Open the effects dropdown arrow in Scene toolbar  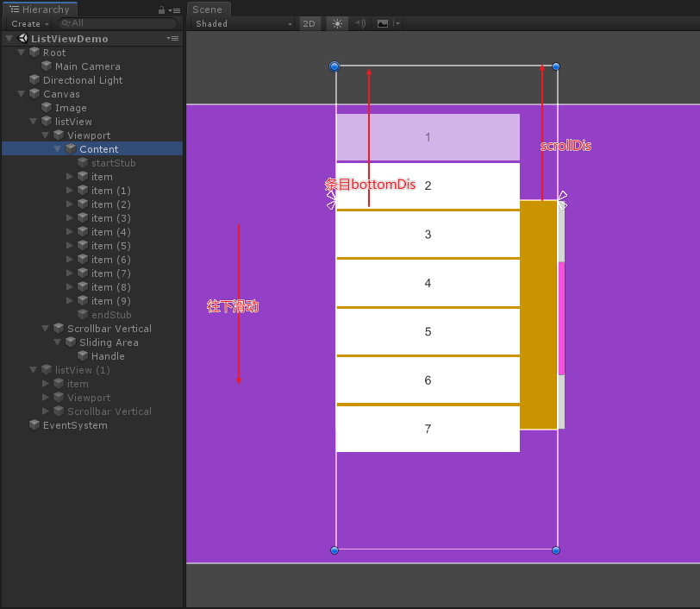click(x=397, y=23)
